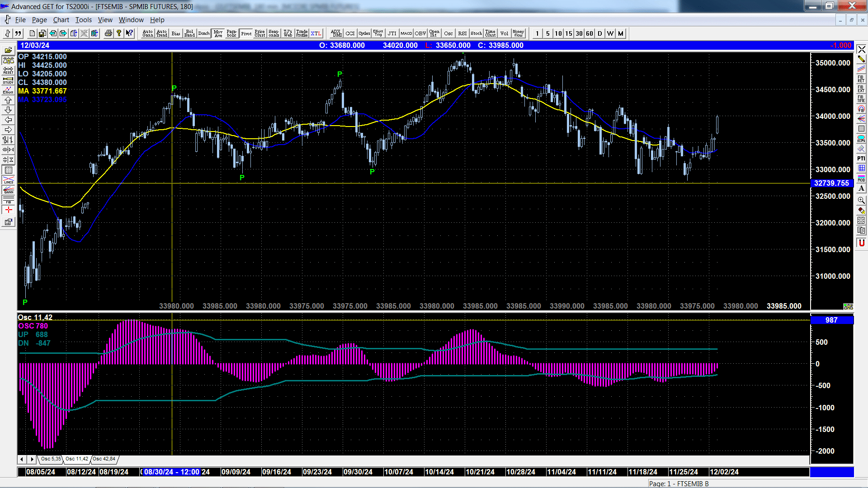
Task: Click the TJ's Web button
Action: click(288, 33)
